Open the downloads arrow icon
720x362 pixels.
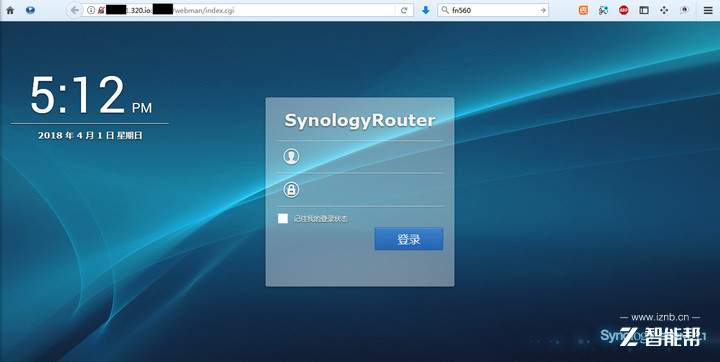426,10
